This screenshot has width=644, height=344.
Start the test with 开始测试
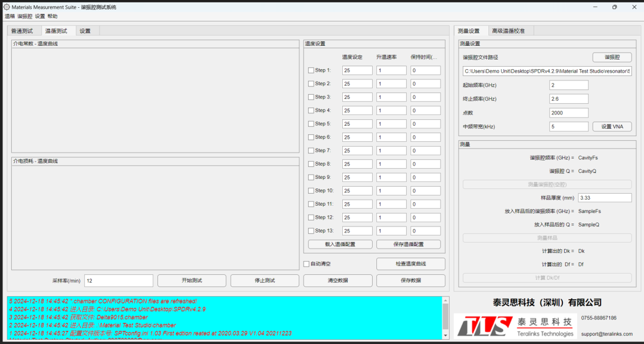click(192, 280)
